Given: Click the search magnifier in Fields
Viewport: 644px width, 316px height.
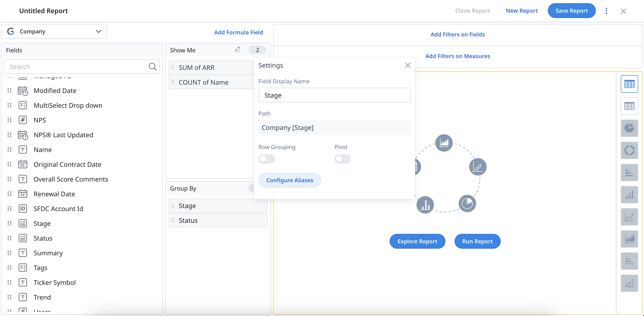Looking at the screenshot, I should pos(153,67).
